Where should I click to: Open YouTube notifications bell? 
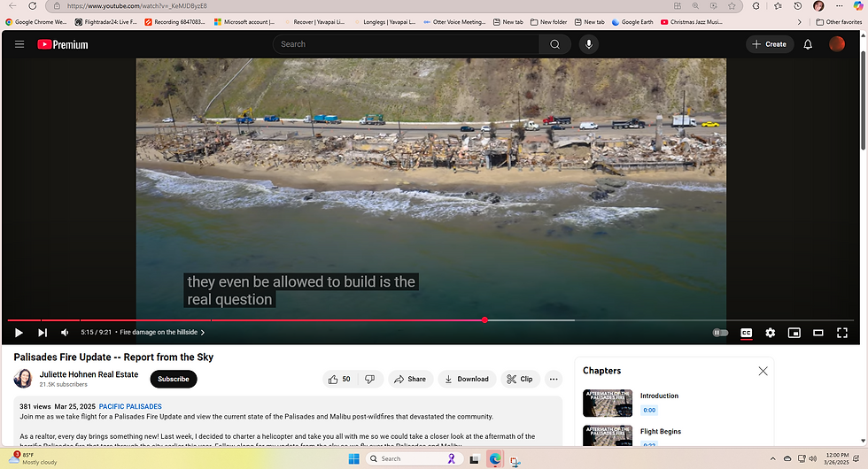click(x=808, y=44)
